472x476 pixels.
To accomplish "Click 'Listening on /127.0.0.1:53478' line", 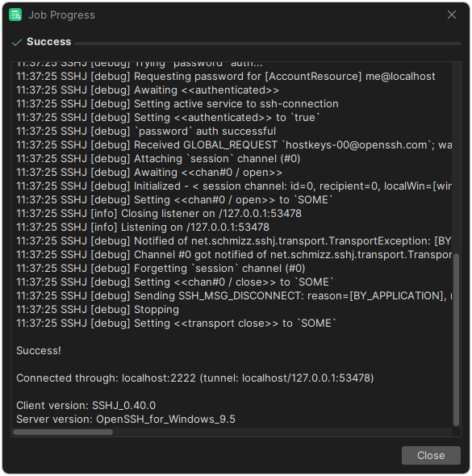I will click(143, 227).
